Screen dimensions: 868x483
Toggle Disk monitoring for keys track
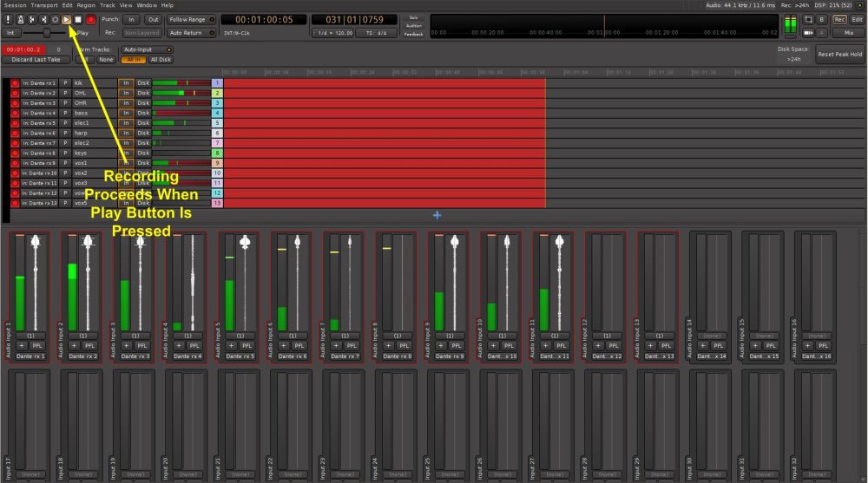point(143,153)
